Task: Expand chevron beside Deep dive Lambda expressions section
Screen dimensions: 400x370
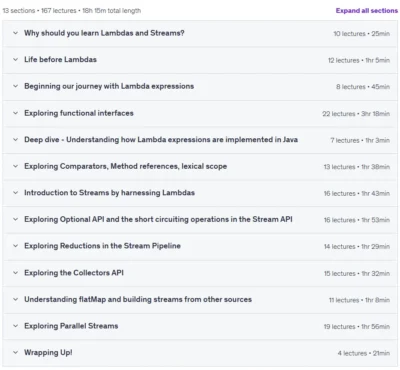Action: click(15, 140)
